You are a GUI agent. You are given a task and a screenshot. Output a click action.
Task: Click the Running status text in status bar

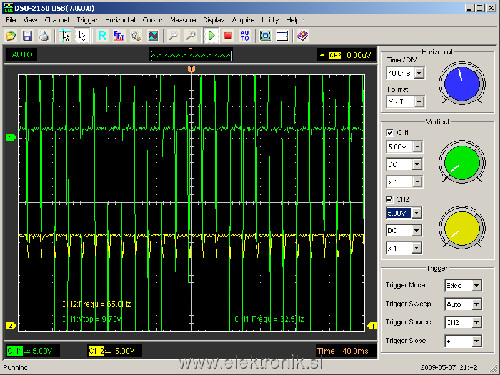coord(15,367)
